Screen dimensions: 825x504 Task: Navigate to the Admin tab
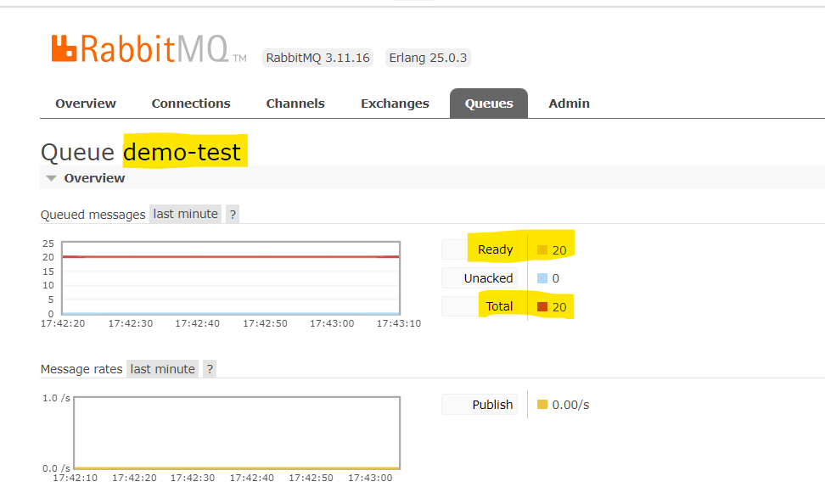click(569, 104)
